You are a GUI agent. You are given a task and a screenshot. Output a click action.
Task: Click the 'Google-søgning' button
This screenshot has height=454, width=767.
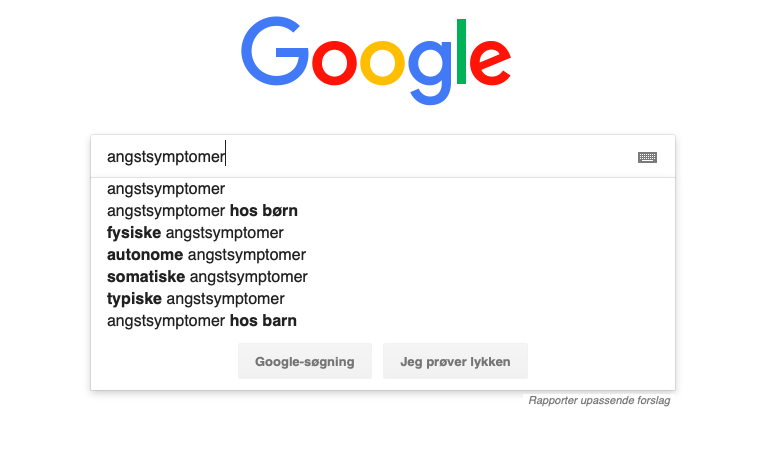click(x=305, y=361)
